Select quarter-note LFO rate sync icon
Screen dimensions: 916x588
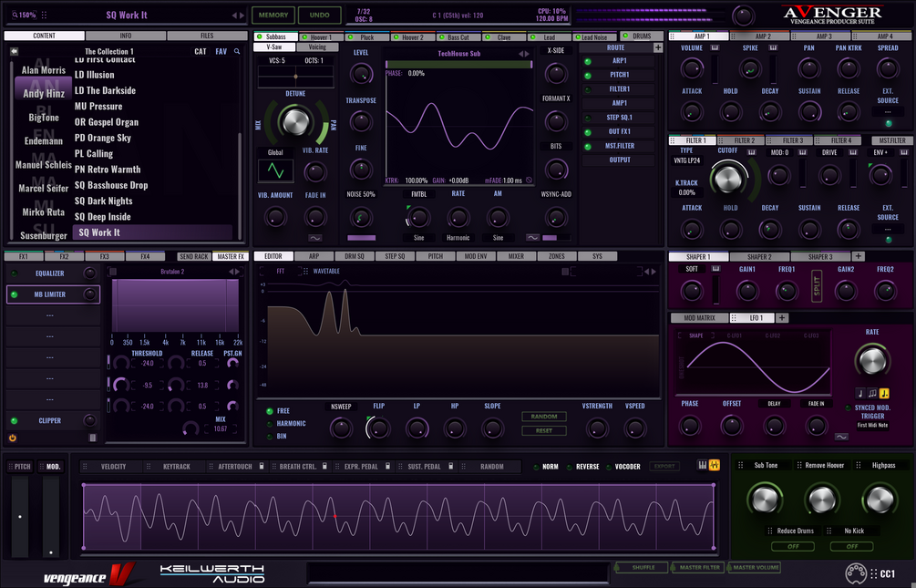[859, 393]
